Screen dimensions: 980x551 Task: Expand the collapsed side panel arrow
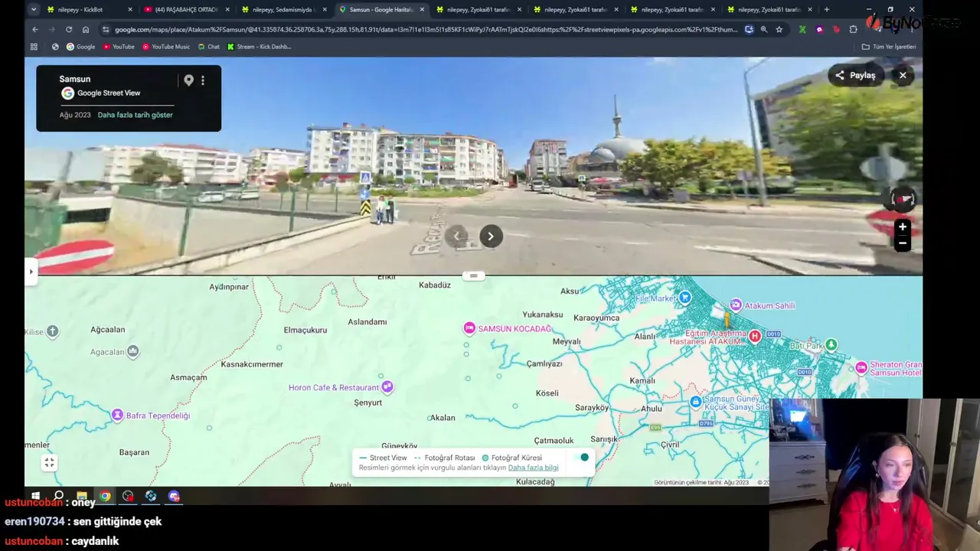(x=31, y=272)
